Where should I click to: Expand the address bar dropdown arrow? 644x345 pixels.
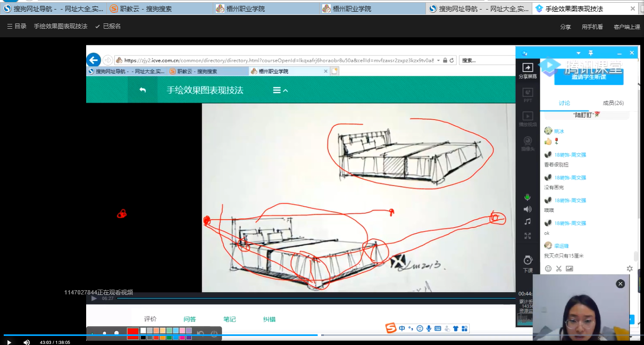click(x=439, y=61)
